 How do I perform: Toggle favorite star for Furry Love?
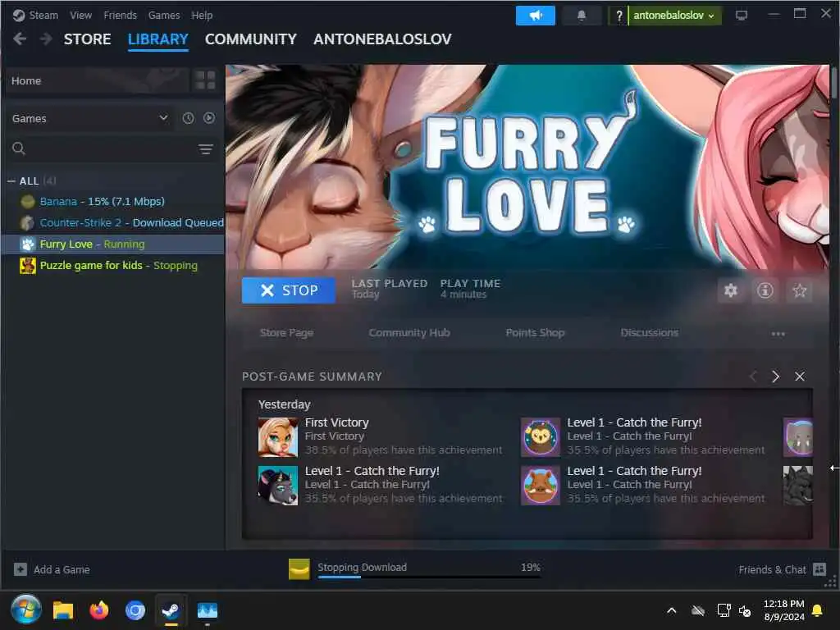click(800, 290)
